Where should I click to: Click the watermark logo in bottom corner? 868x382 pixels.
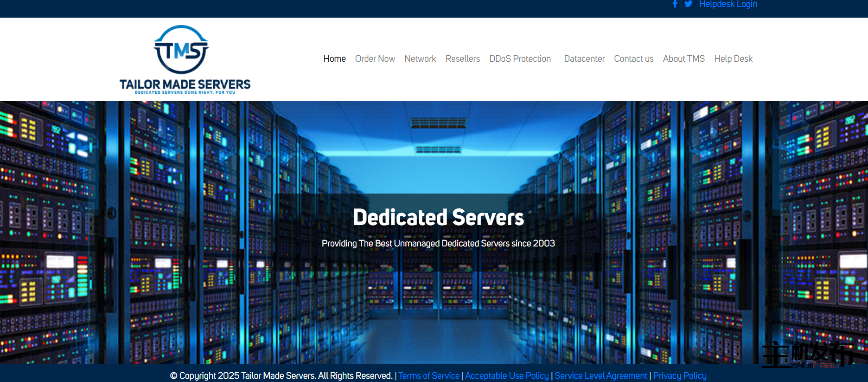[807, 355]
